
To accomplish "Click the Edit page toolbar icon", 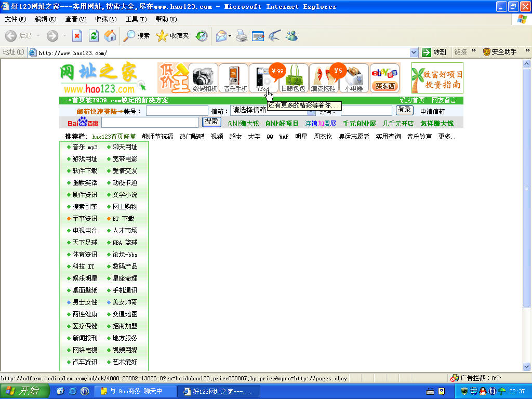I will pos(258,36).
